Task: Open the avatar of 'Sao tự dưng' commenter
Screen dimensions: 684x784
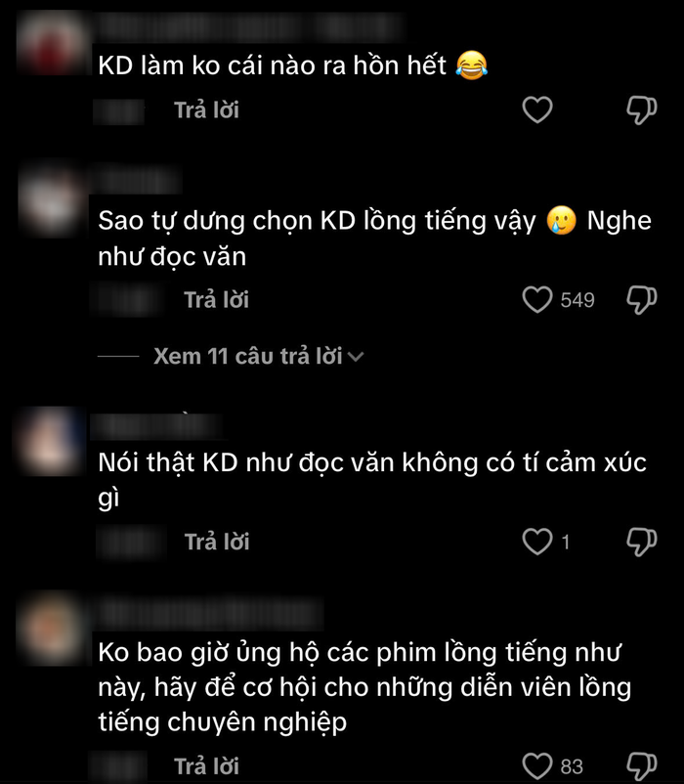Action: point(53,200)
